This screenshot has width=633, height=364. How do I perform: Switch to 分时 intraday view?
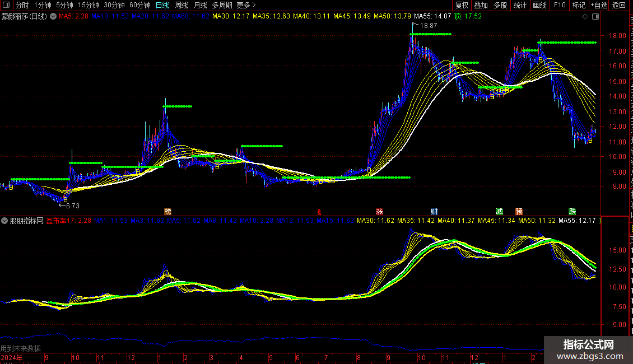coord(22,5)
